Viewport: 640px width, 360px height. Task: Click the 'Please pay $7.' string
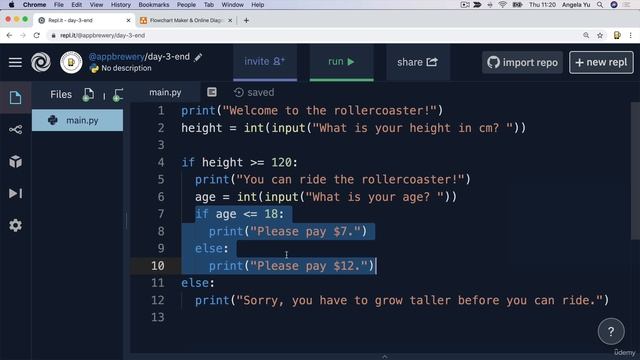(x=305, y=231)
